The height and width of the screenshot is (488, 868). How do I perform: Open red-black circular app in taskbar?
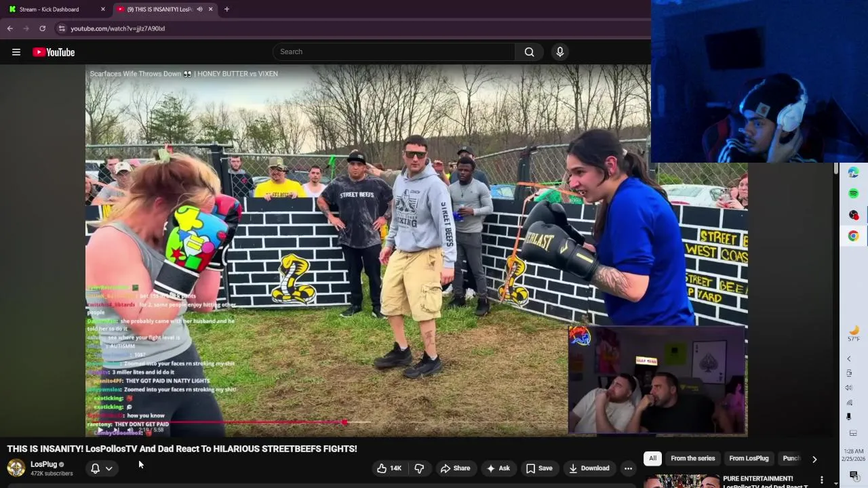coord(853,214)
